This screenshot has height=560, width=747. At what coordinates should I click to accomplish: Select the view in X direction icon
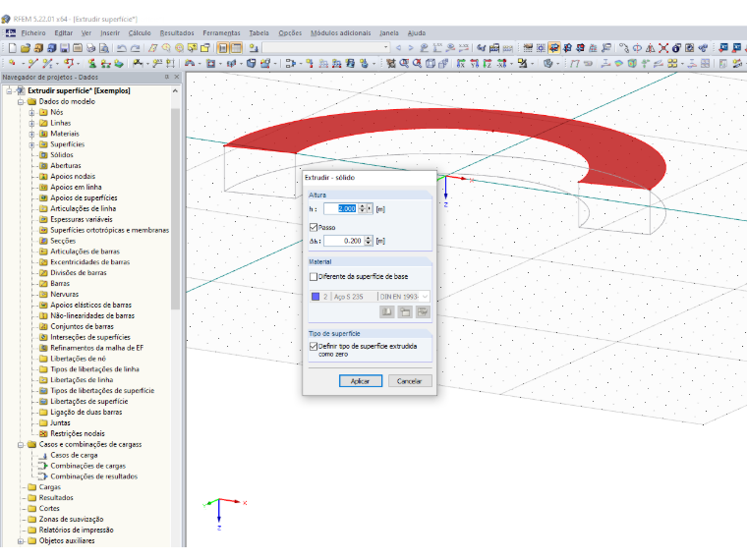(x=461, y=63)
